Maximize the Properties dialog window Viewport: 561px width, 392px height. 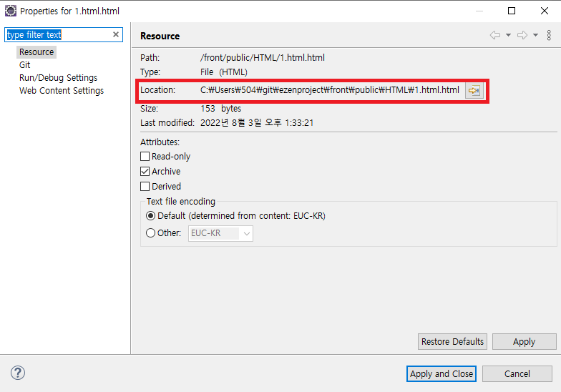click(512, 11)
